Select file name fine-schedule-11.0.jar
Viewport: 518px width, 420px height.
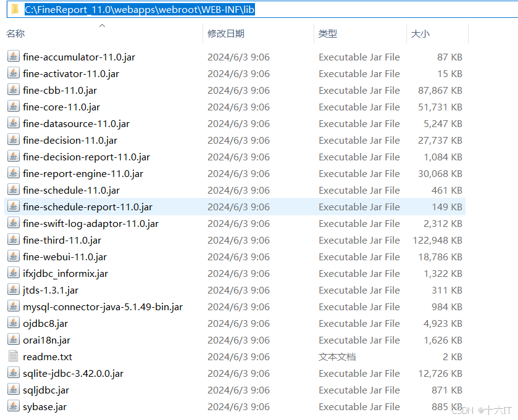pos(72,191)
